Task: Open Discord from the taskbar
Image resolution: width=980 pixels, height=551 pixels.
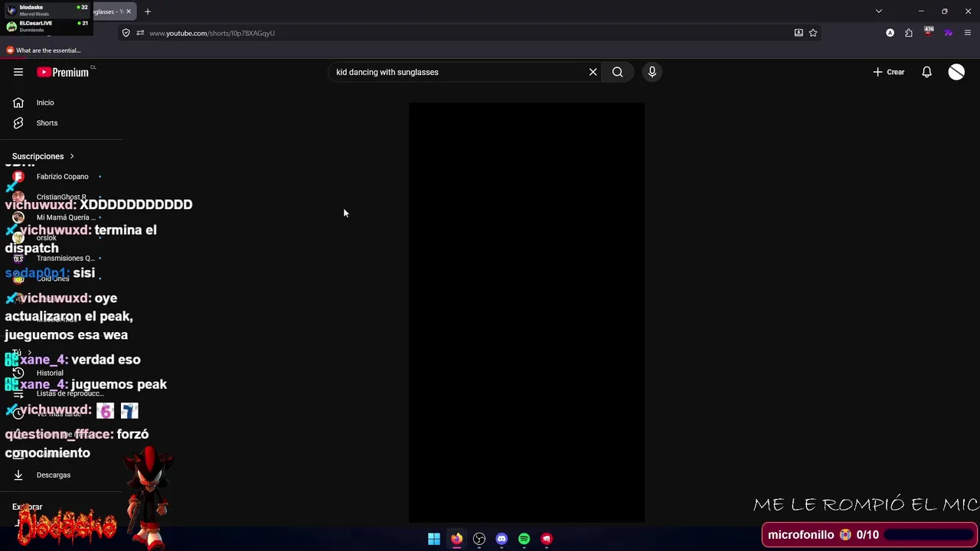Action: tap(501, 539)
